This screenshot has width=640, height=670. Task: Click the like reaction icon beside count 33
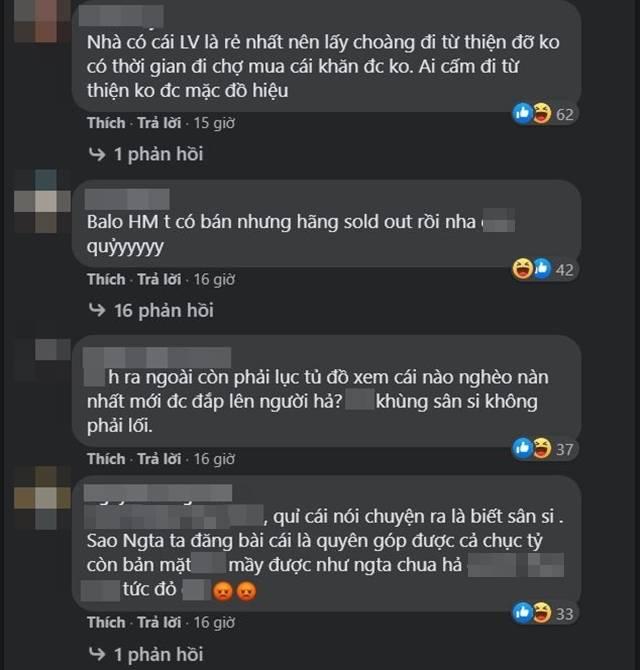[x=523, y=613]
